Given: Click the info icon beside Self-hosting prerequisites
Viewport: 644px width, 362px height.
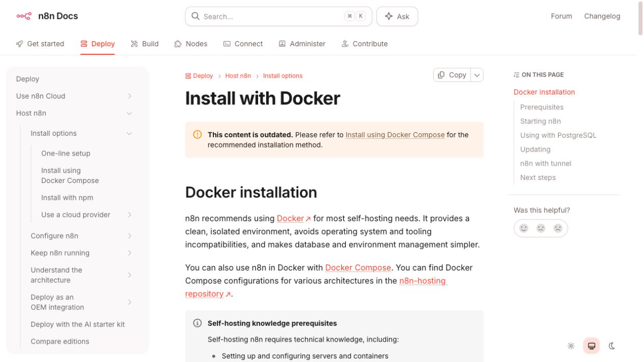Looking at the screenshot, I should (x=198, y=323).
